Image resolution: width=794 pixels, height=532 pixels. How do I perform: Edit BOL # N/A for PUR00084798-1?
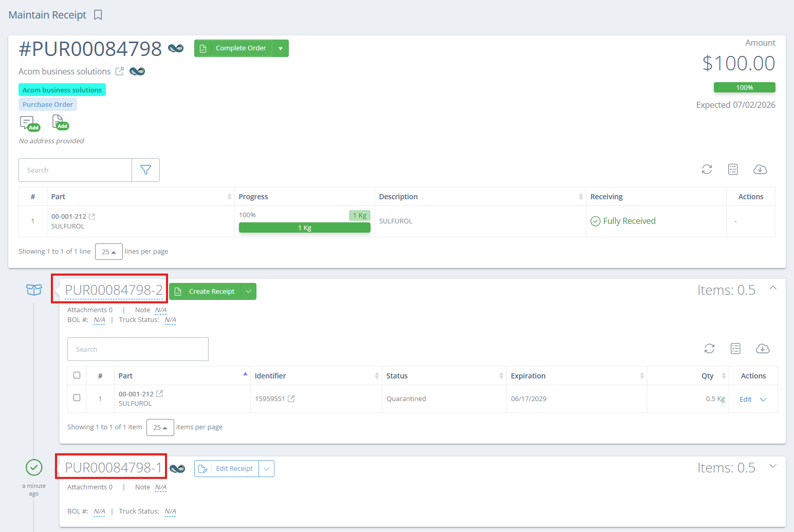[x=99, y=511]
